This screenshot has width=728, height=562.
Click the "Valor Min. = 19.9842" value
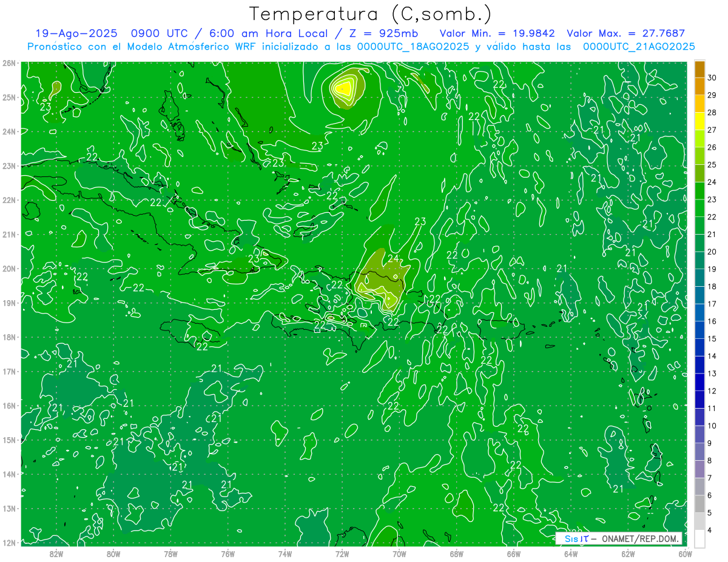click(496, 34)
